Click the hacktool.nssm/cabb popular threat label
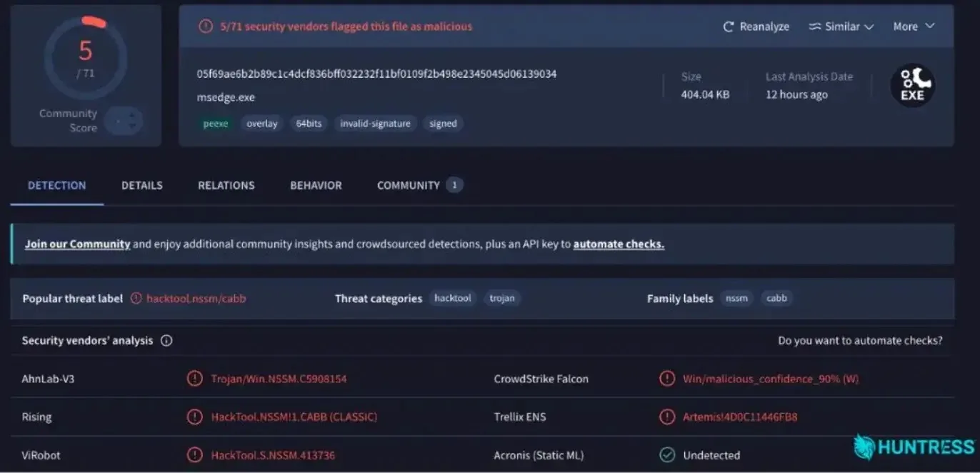 pos(196,299)
